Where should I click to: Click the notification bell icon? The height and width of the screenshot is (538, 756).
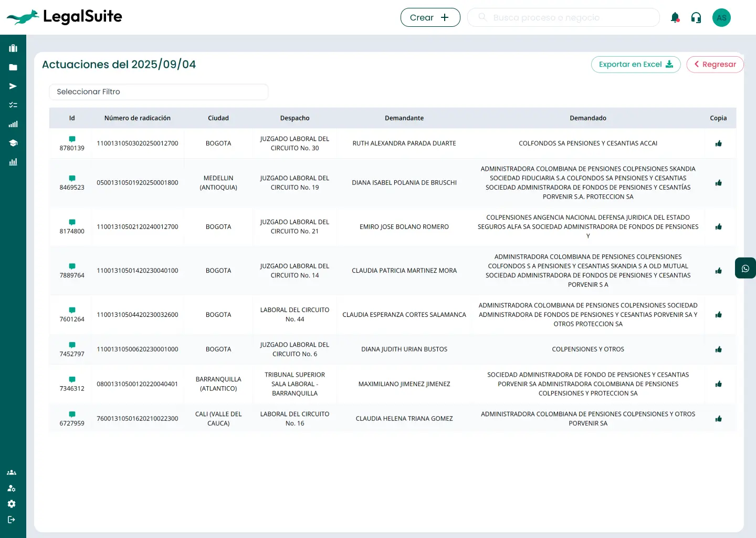675,18
